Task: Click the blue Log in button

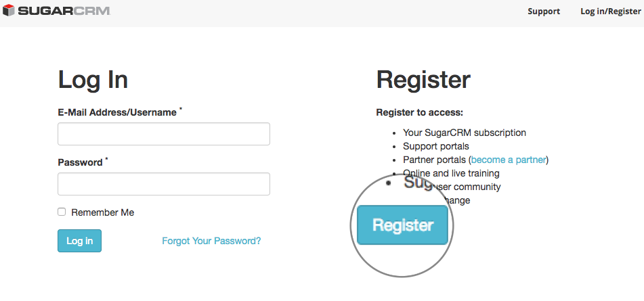Action: tap(80, 241)
